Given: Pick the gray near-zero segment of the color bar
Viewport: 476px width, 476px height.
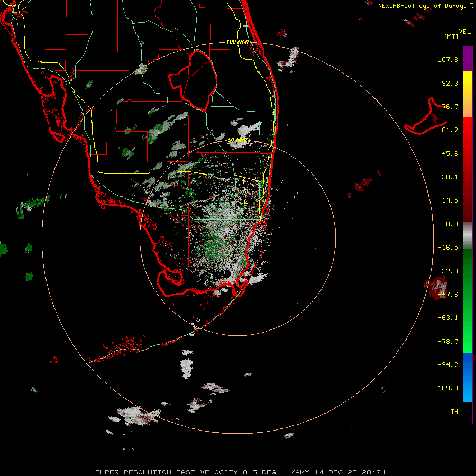Looking at the screenshot, I should (467, 235).
